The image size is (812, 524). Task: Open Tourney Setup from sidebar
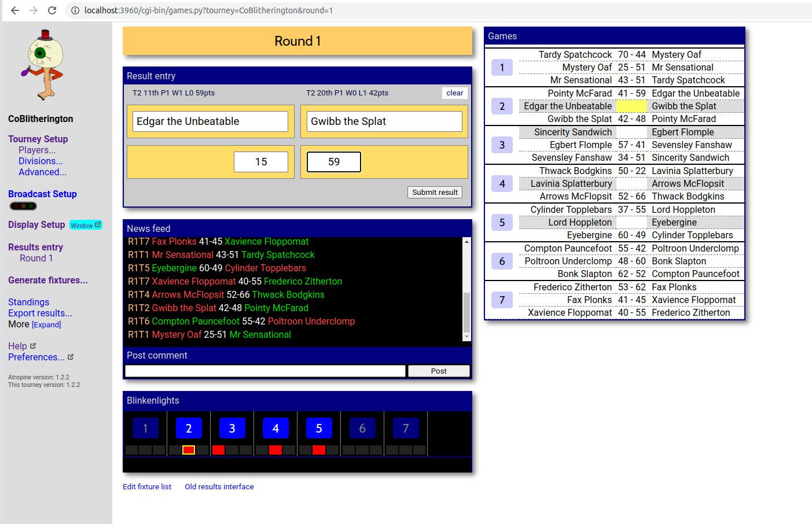[38, 139]
